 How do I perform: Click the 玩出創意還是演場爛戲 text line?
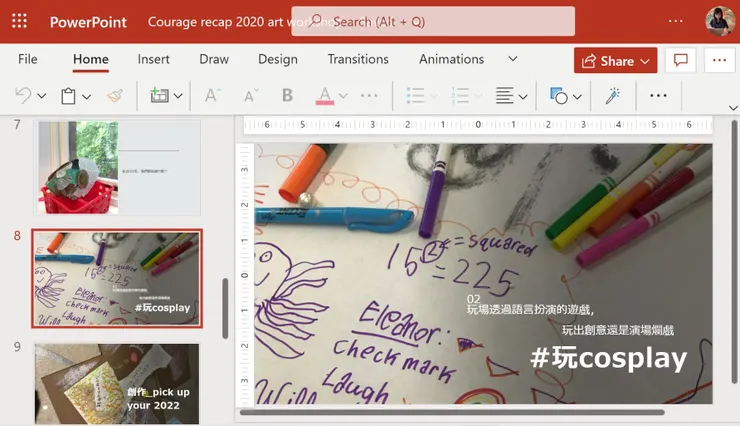point(617,330)
